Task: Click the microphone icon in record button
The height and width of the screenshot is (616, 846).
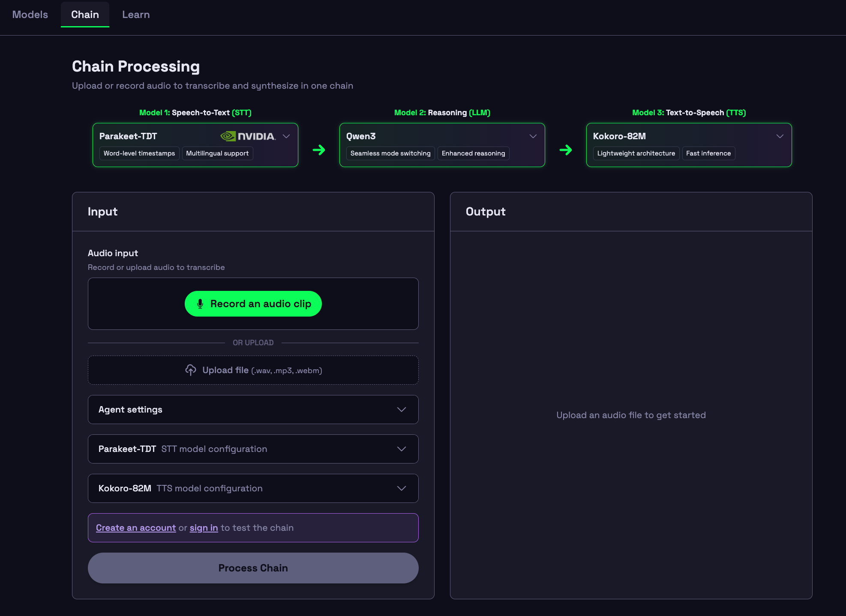Action: (x=200, y=304)
